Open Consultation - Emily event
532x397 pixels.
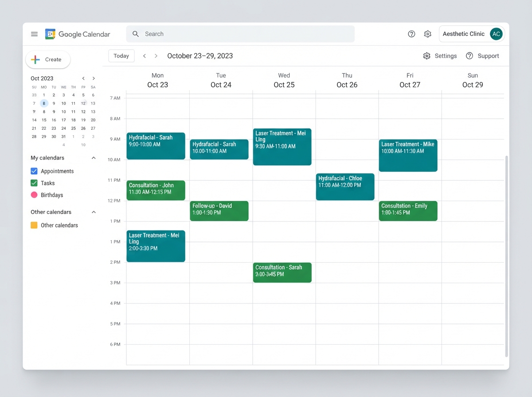pos(408,211)
